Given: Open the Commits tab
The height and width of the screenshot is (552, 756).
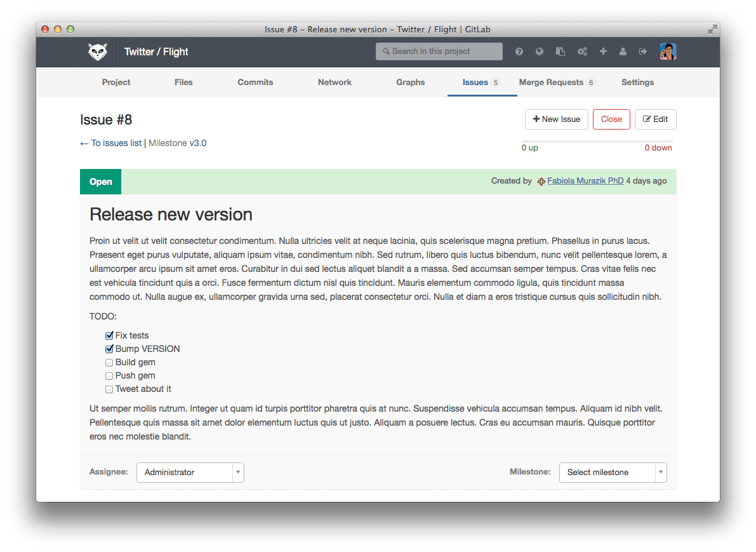Looking at the screenshot, I should point(255,83).
